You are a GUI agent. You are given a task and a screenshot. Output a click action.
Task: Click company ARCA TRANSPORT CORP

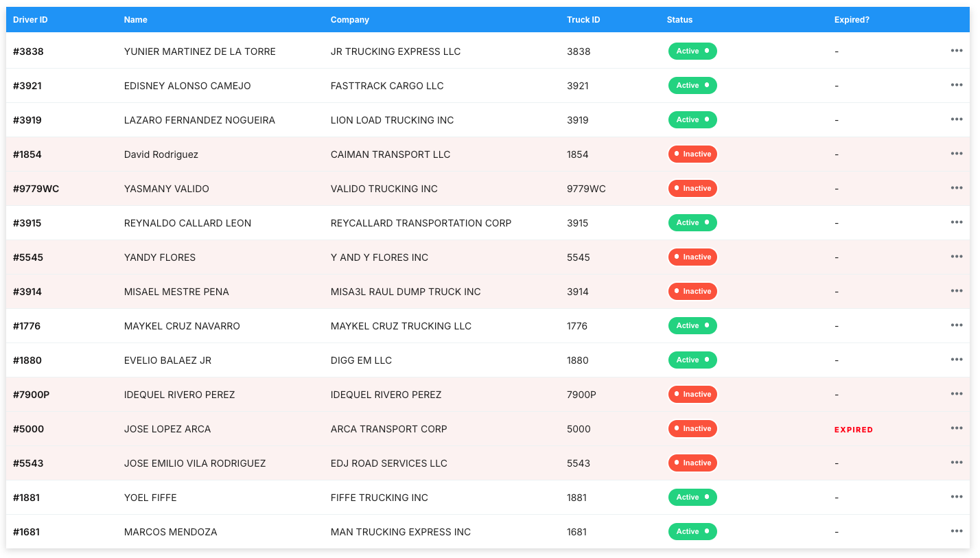tap(389, 429)
